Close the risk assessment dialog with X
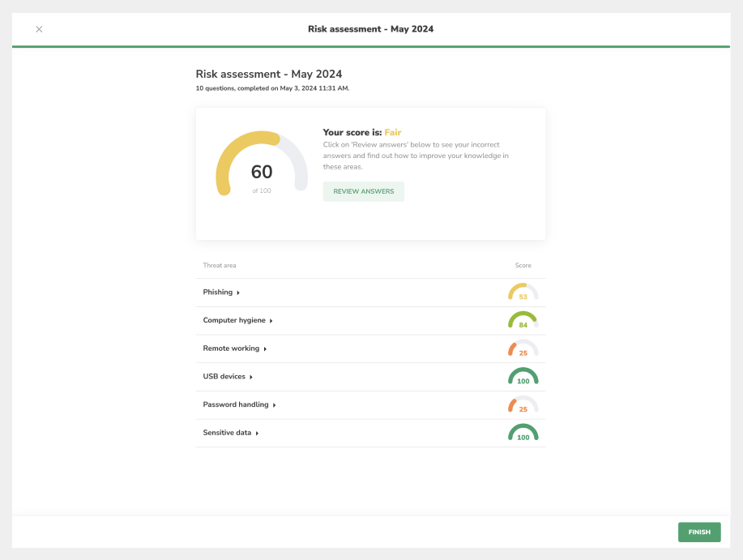The image size is (743, 560). (39, 29)
